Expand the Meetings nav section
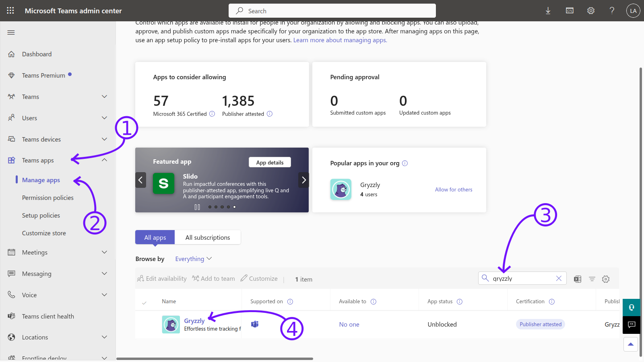644x362 pixels. (x=105, y=252)
